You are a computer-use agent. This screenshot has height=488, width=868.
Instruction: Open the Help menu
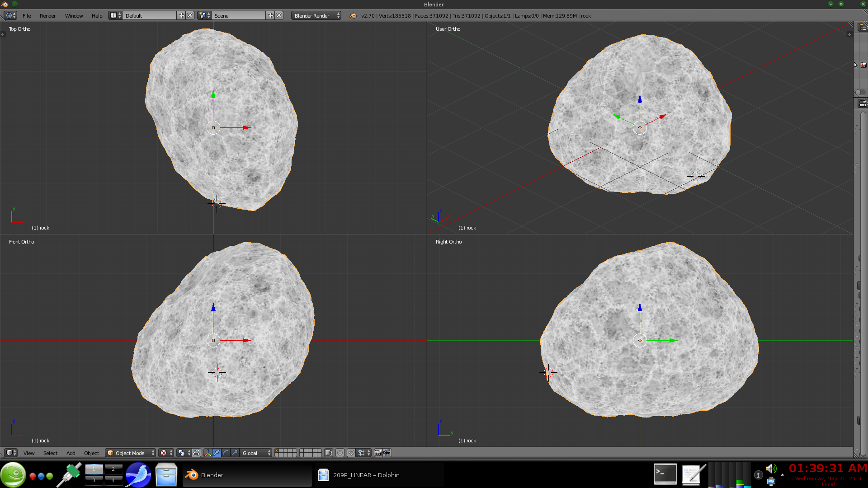(97, 15)
